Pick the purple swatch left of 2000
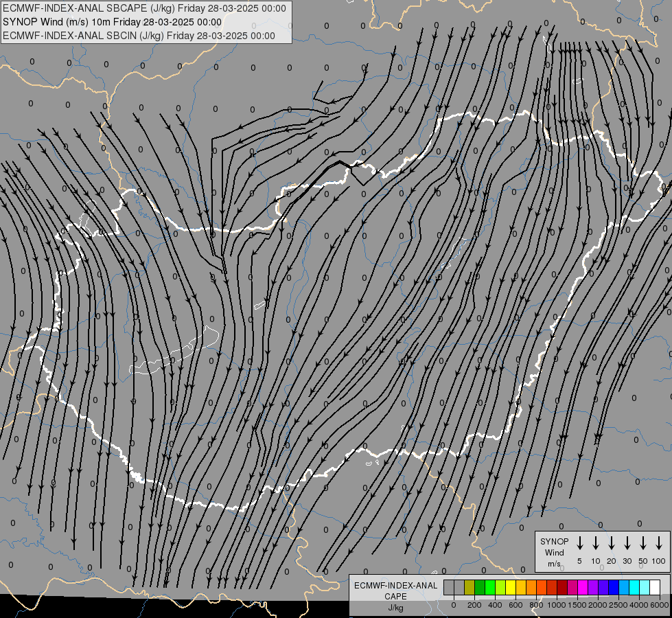Viewport: 672px width, 618px height. 593,587
